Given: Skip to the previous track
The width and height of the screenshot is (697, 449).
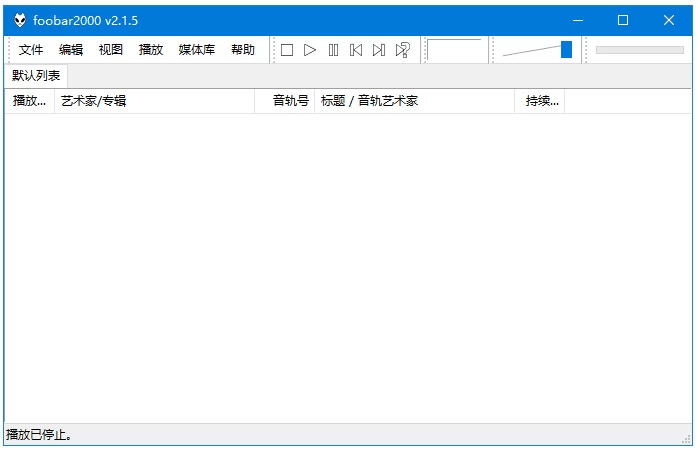Looking at the screenshot, I should tap(356, 50).
